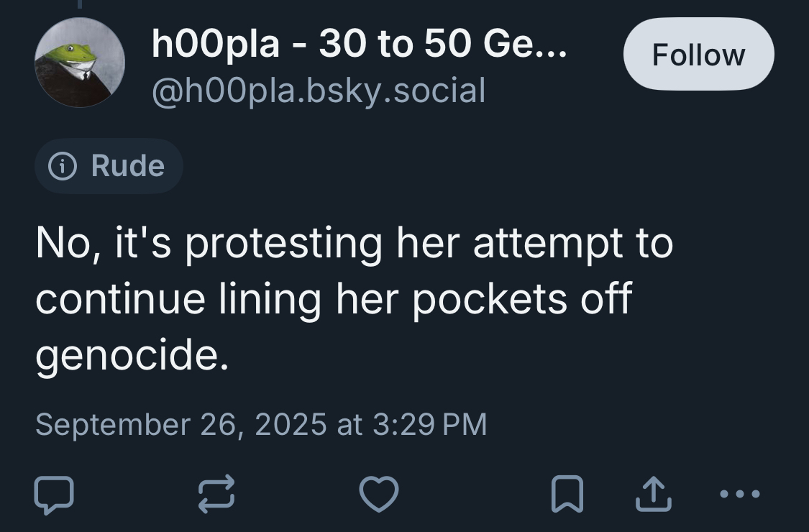Open the three-dot more options menu
The height and width of the screenshot is (532, 809).
tap(740, 495)
